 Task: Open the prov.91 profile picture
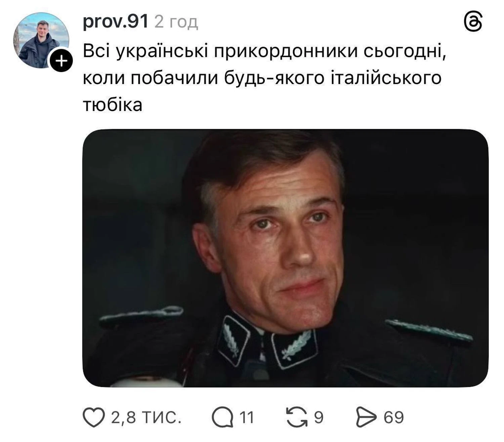(40, 40)
